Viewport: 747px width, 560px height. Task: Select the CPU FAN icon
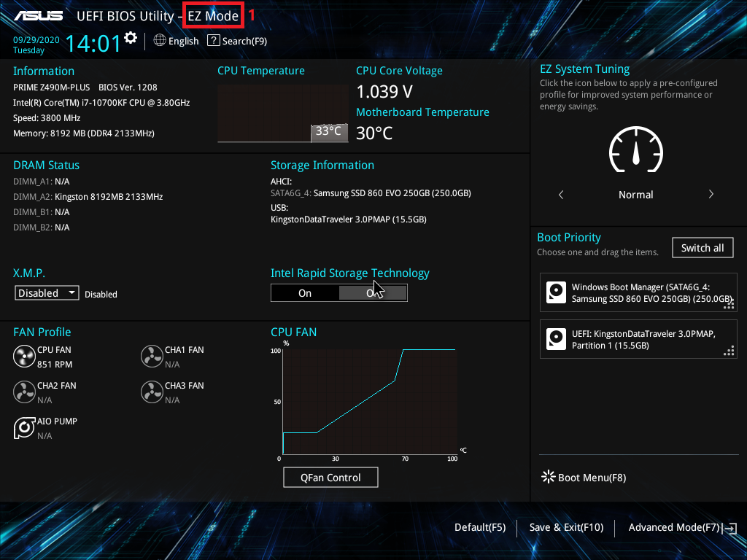[23, 355]
